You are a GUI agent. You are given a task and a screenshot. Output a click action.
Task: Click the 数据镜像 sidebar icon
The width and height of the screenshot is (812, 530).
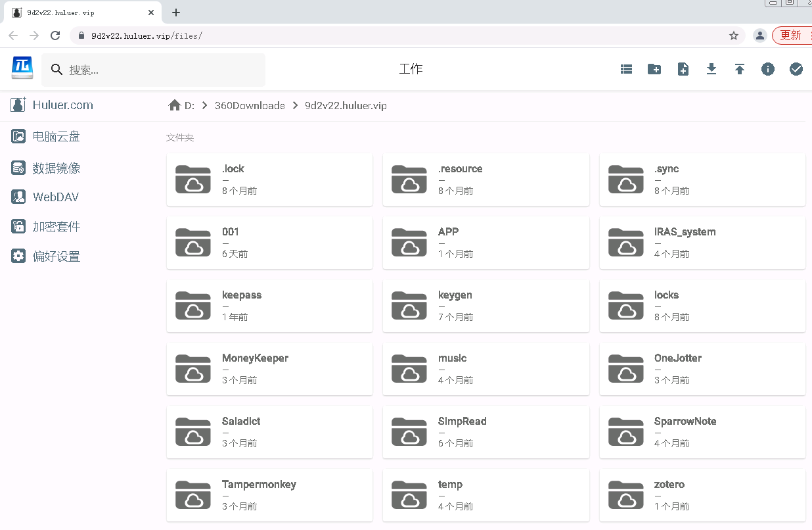[18, 168]
